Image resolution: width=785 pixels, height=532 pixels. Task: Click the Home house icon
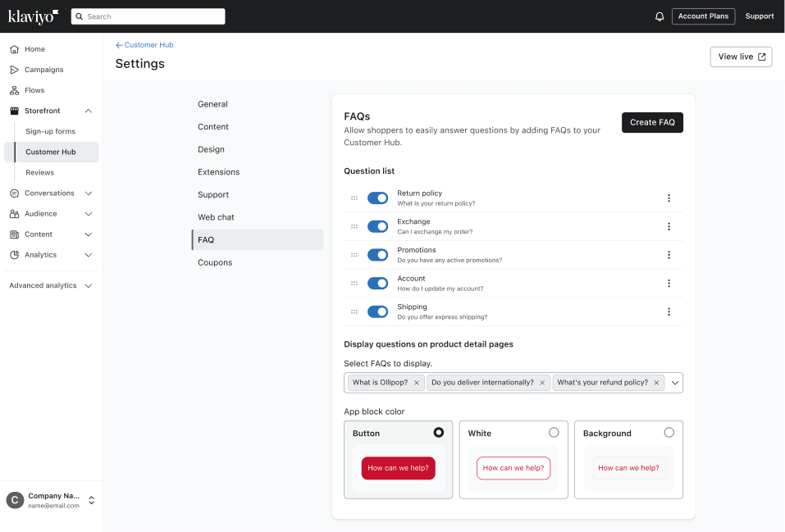[x=15, y=49]
